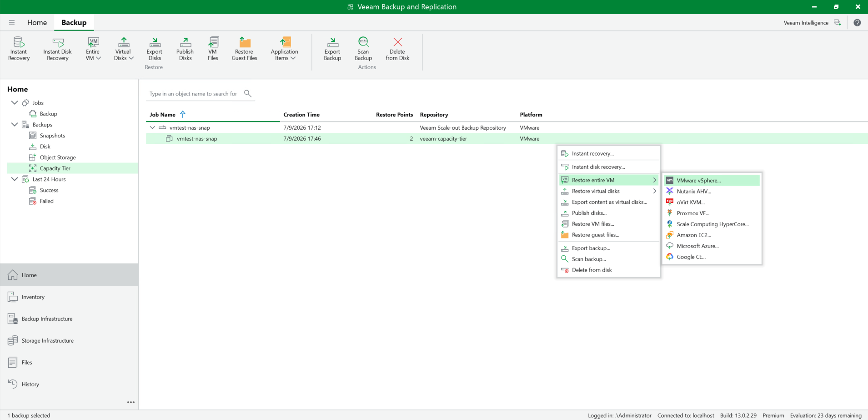Click the Microsoft Azure icon in submenu
Image resolution: width=868 pixels, height=420 pixels.
click(x=670, y=246)
